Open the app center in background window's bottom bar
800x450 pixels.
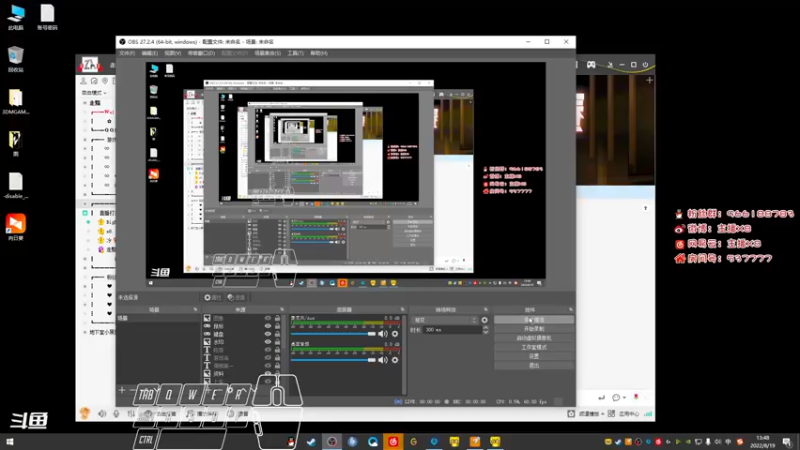click(x=624, y=414)
